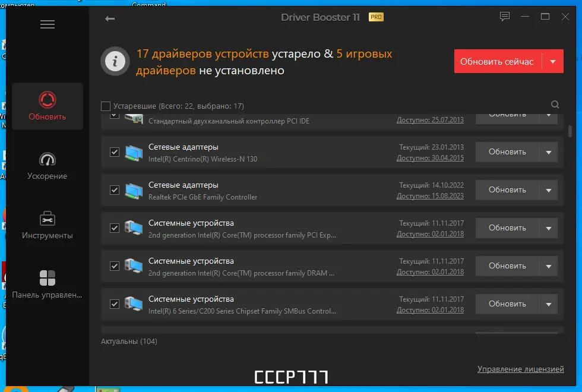Click Доступно: 02.01.2018 for SMBus row
This screenshot has height=392, width=582.
pos(430,310)
